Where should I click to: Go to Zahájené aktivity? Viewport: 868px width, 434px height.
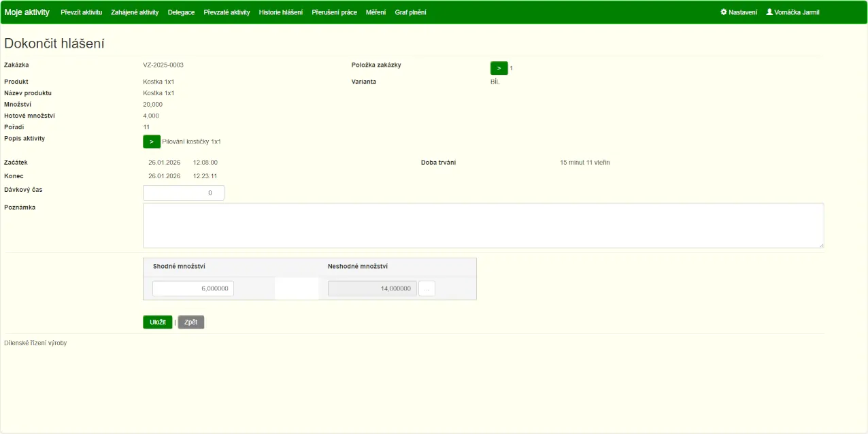[x=135, y=12]
